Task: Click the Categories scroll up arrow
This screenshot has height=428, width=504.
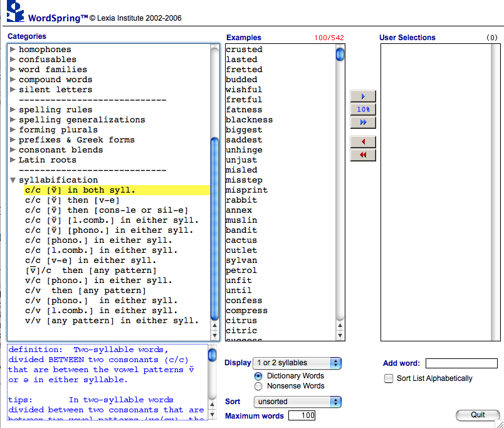Action: pos(214,325)
